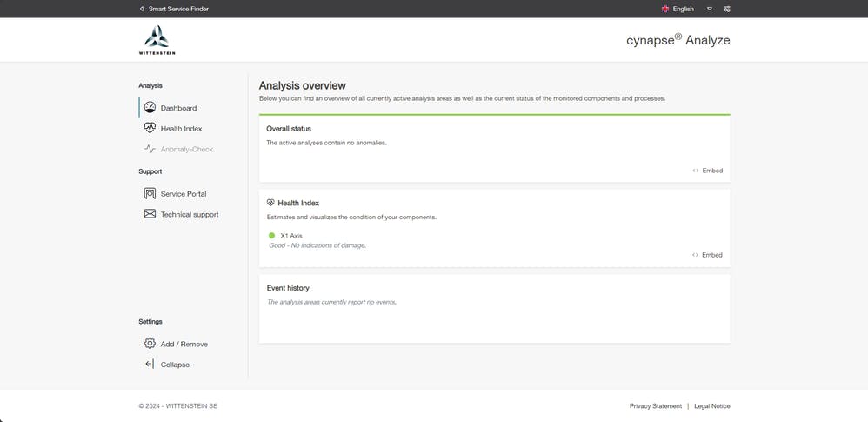Select the English language option

[683, 9]
